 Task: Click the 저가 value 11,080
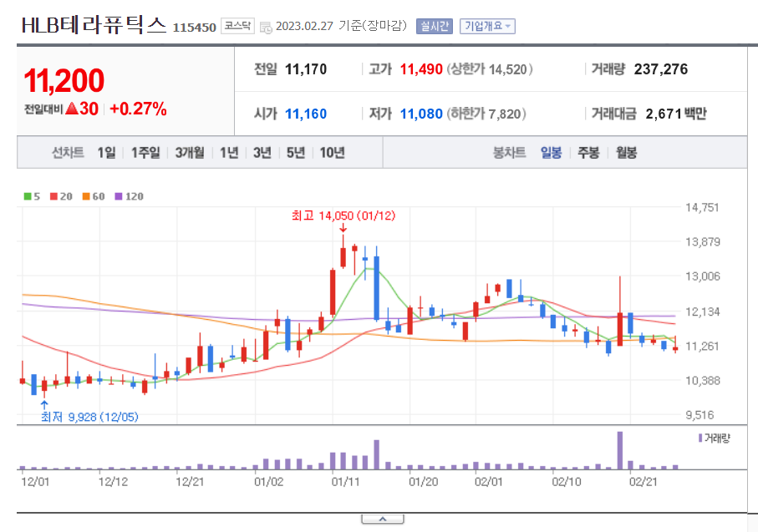421,114
